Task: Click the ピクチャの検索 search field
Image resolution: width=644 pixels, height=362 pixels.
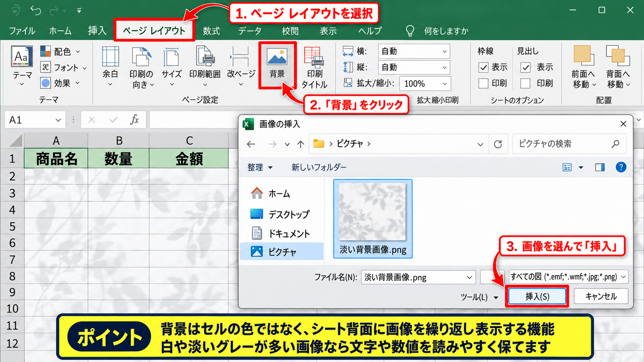Action: click(569, 144)
